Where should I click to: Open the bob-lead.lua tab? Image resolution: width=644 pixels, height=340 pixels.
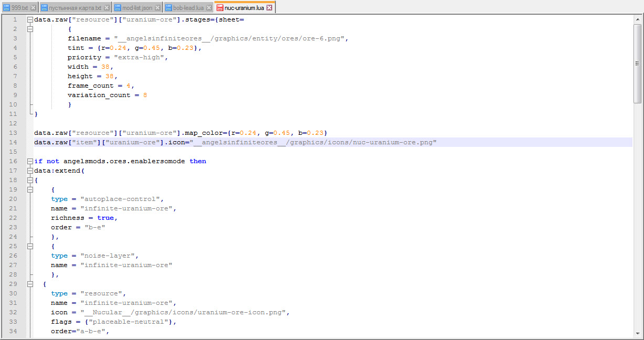tap(188, 8)
